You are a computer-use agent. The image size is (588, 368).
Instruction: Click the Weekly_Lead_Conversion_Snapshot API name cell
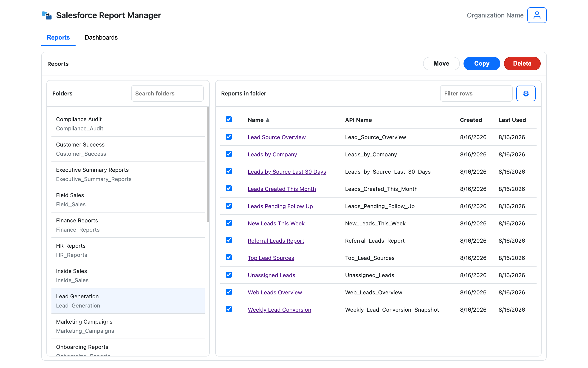click(x=392, y=310)
